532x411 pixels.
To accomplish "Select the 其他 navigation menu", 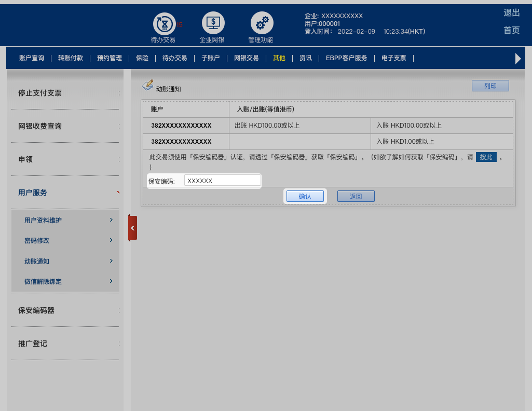I will (279, 58).
